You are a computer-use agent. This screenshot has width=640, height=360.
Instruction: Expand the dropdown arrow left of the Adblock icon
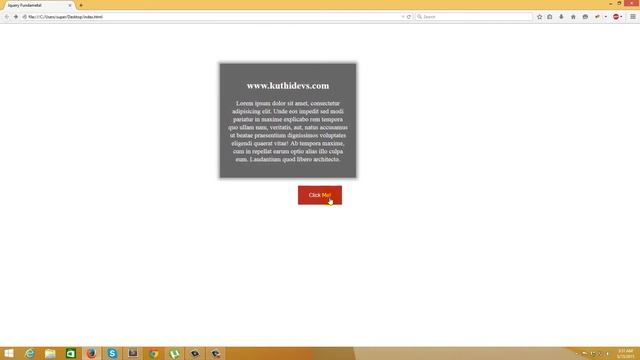[606, 17]
